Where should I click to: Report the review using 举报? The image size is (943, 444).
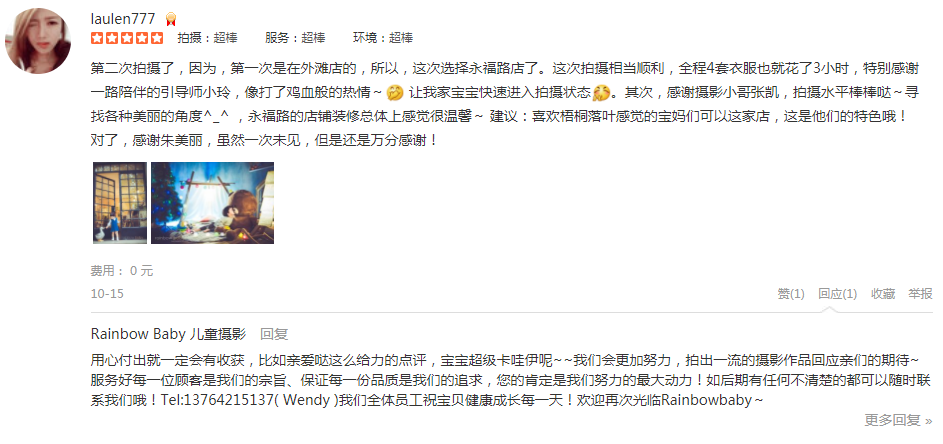pos(920,294)
